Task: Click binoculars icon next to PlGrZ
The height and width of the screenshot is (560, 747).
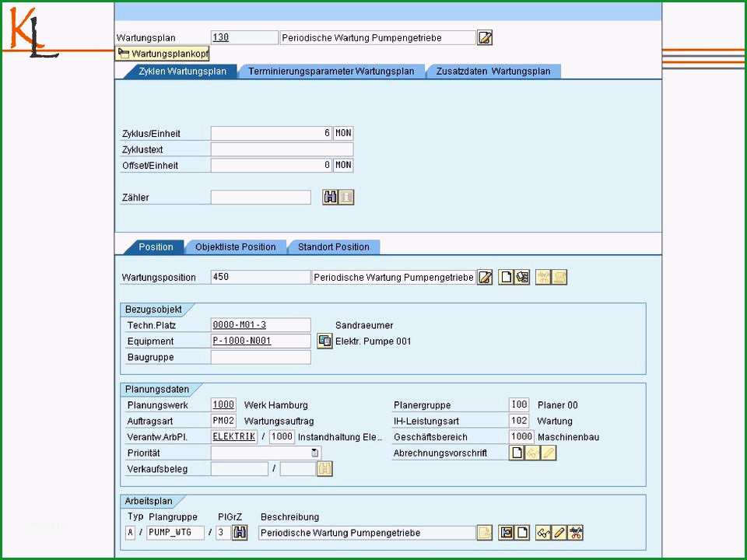Action: coord(240,532)
